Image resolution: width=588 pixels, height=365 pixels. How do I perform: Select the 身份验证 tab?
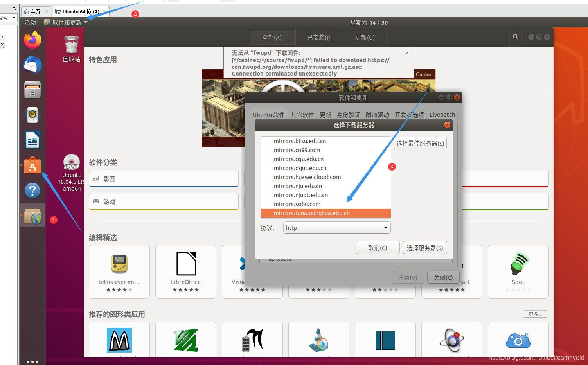coord(349,115)
